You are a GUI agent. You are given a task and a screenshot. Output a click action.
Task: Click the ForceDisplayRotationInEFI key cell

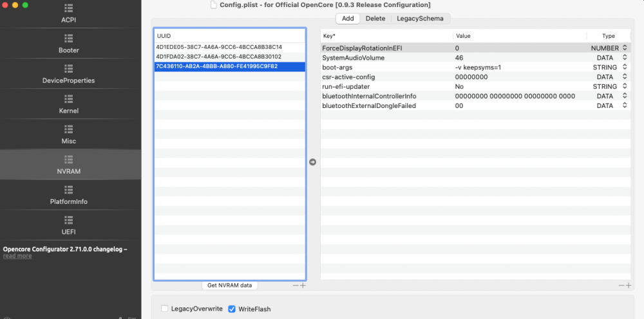pyautogui.click(x=362, y=48)
